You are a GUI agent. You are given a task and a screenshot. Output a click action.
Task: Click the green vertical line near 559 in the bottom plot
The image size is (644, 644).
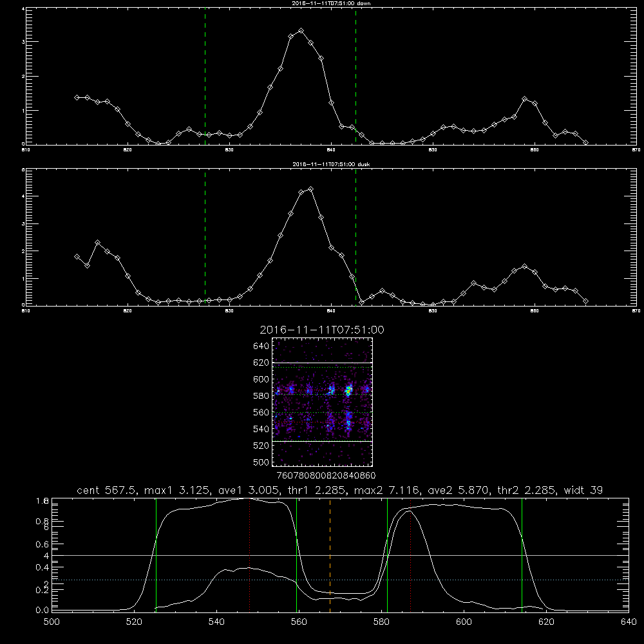(296, 555)
